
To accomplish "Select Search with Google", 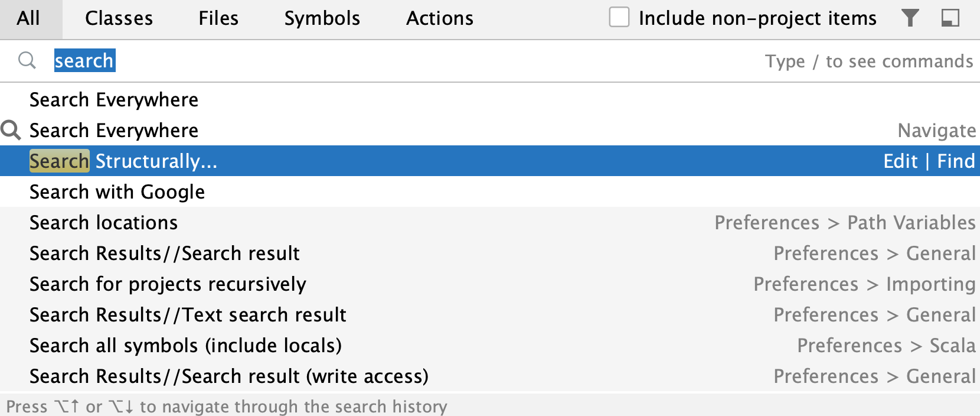I will (117, 191).
